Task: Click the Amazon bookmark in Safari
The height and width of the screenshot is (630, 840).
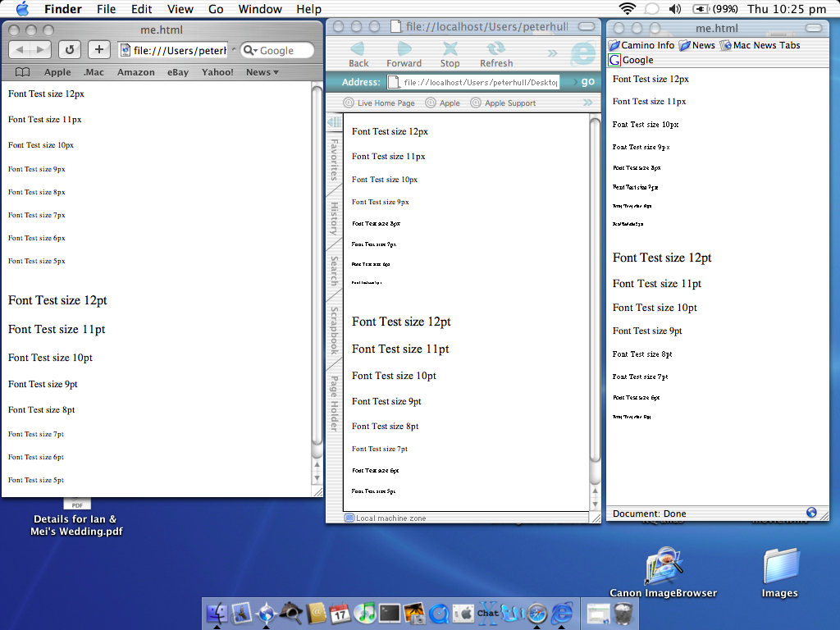Action: (x=135, y=72)
